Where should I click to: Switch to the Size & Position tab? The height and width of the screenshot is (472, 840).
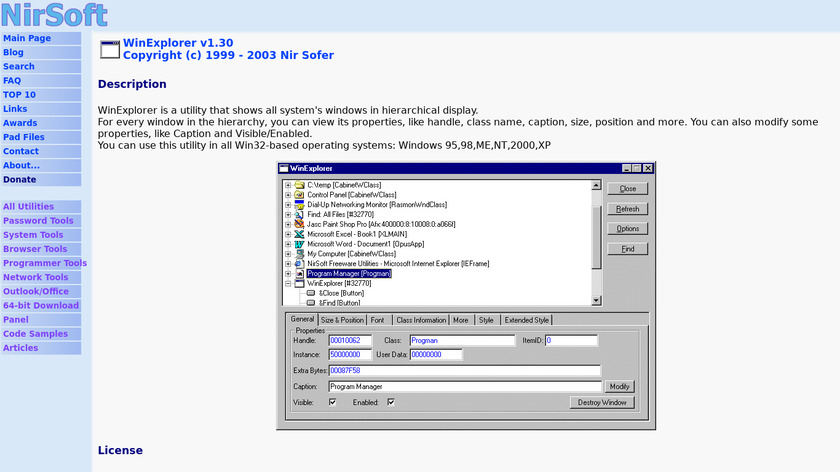pyautogui.click(x=342, y=320)
